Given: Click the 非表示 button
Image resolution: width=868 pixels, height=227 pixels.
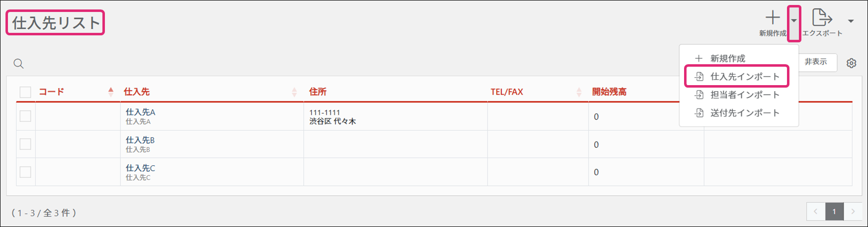Looking at the screenshot, I should [x=816, y=62].
